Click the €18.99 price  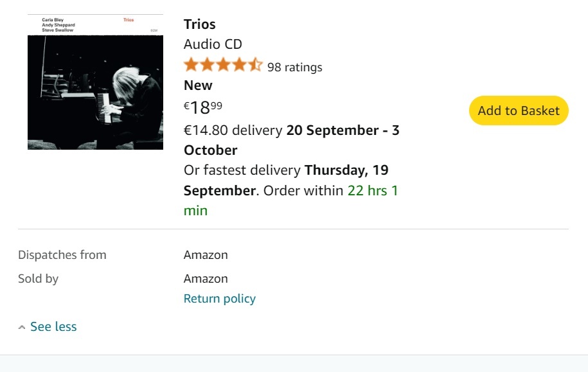click(203, 107)
